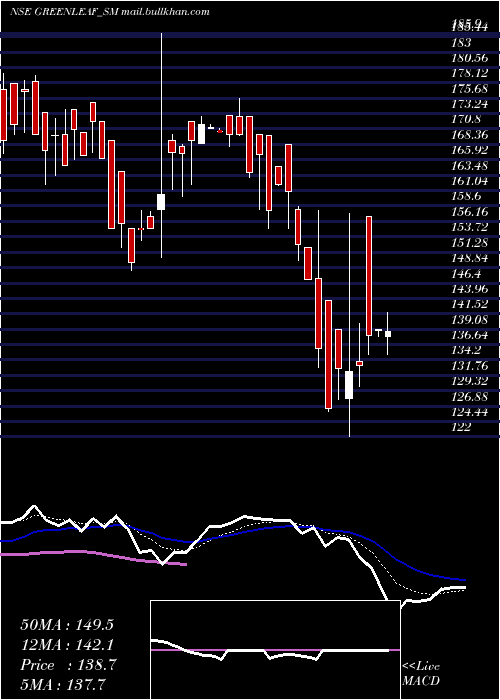Click the 151.28 price axis label
Viewport: 500px width, 700px height.
click(469, 242)
